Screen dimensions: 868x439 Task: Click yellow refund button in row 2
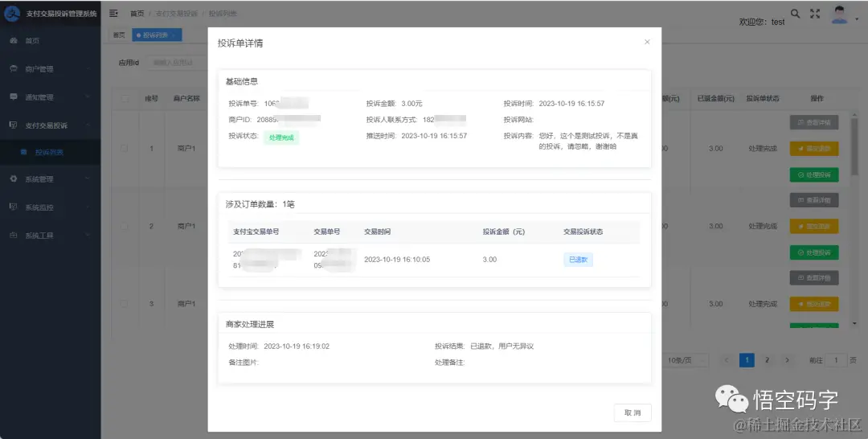click(813, 227)
